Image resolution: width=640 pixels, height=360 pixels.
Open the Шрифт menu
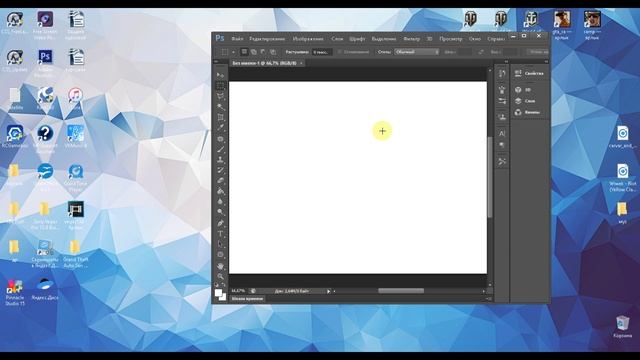[357, 39]
